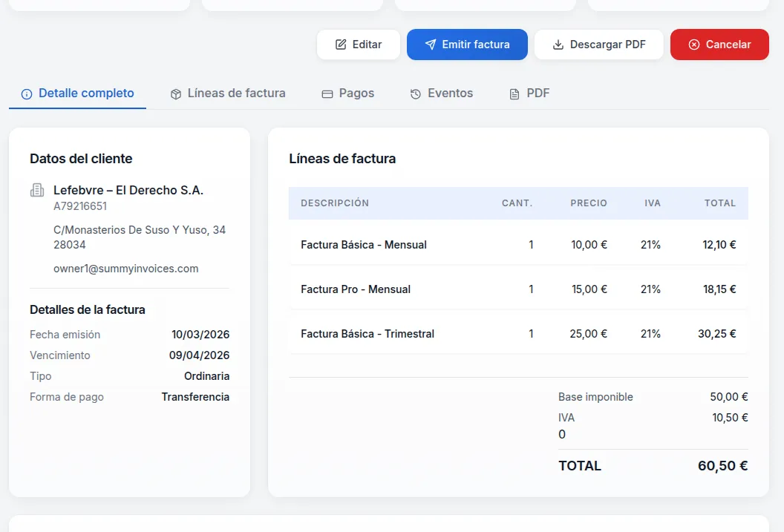
Task: Click the client email owner1@summyinvoices.com
Action: (126, 269)
